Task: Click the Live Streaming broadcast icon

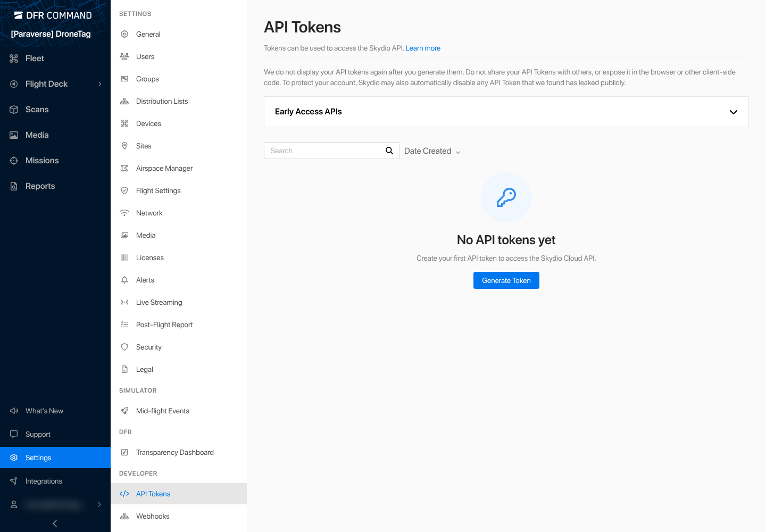Action: 124,302
